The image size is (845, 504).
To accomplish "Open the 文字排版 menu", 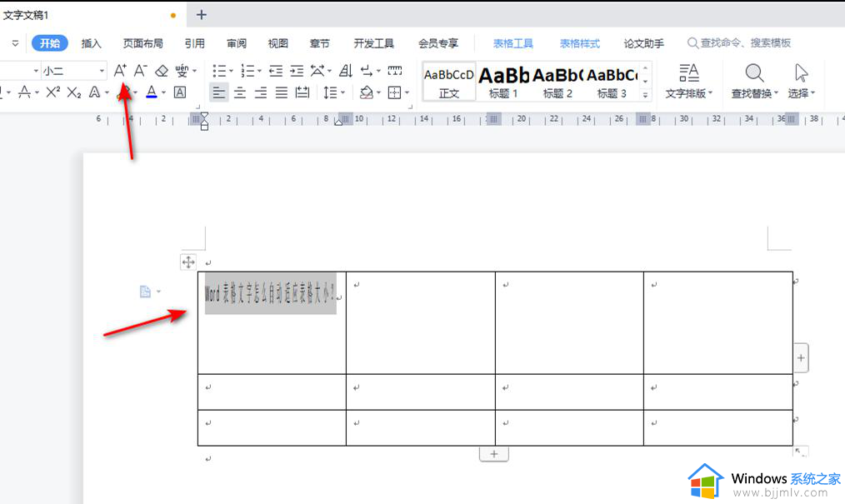I will pos(688,82).
